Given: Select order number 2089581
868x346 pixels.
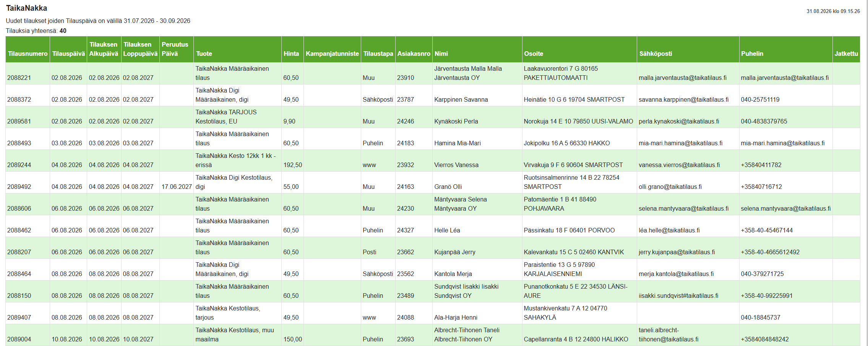Looking at the screenshot, I should [19, 121].
